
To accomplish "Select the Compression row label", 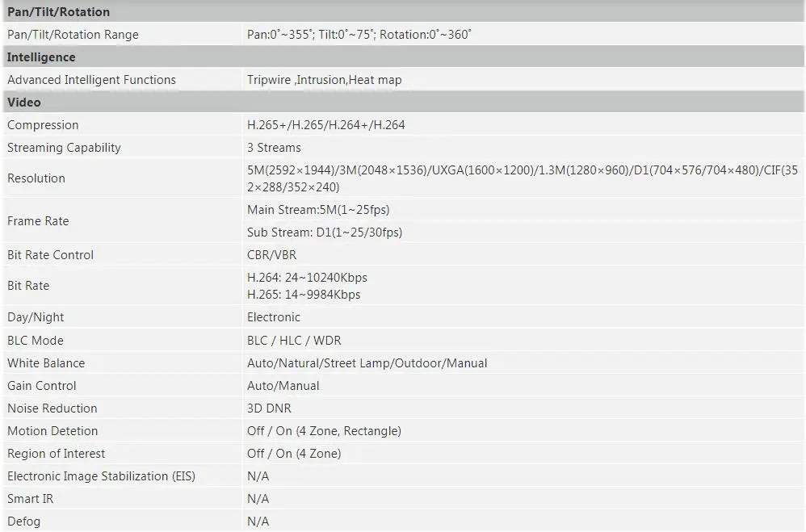I will coord(43,125).
